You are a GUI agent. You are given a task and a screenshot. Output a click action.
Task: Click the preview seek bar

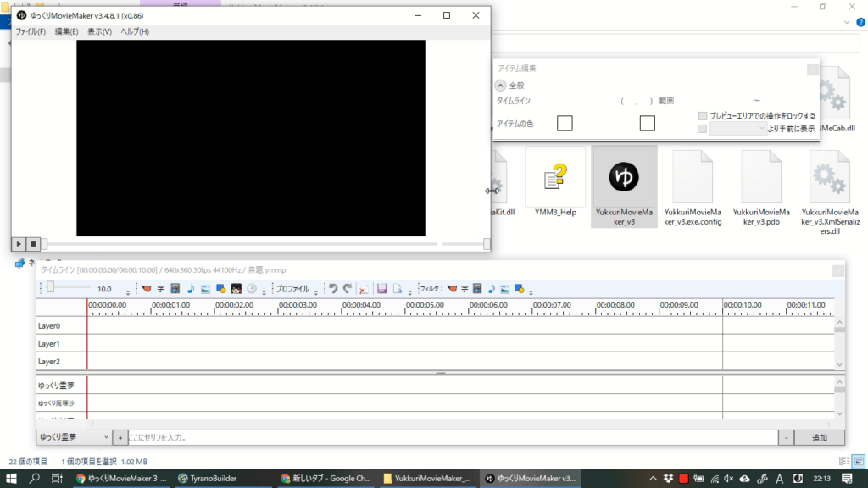pyautogui.click(x=240, y=243)
